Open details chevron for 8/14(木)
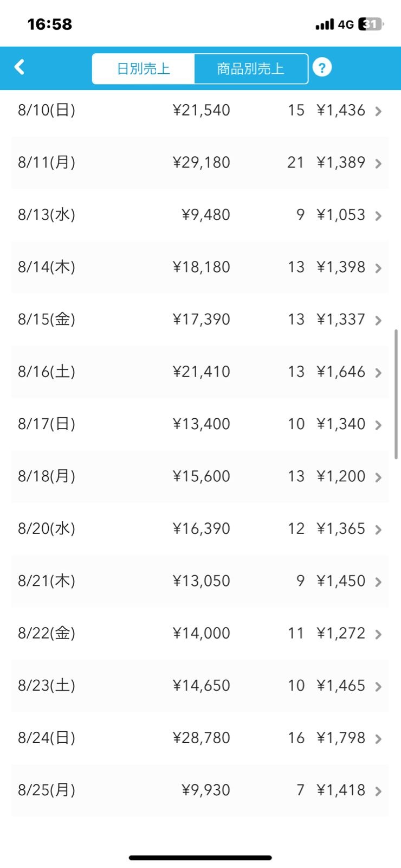This screenshot has width=401, height=868. click(378, 268)
